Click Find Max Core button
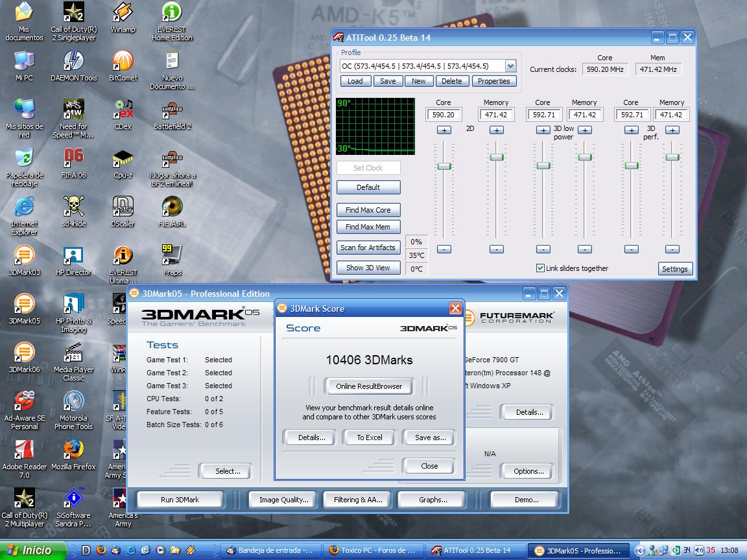 pos(368,210)
